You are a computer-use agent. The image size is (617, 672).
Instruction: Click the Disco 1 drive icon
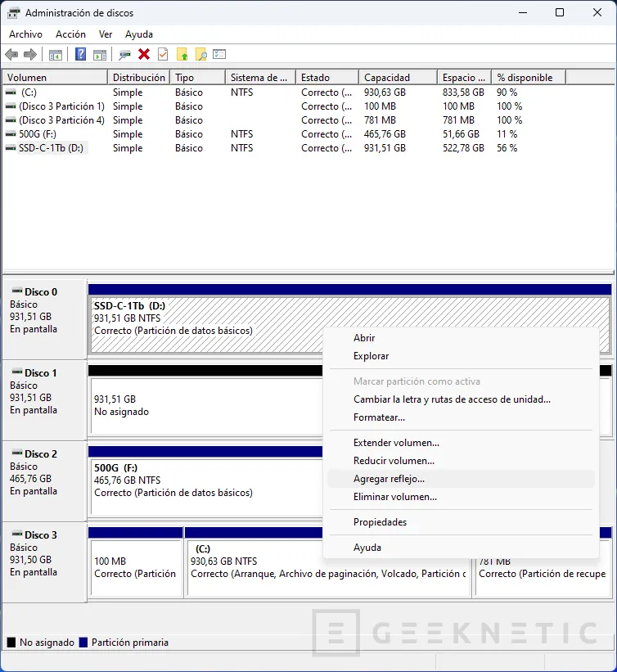[17, 372]
